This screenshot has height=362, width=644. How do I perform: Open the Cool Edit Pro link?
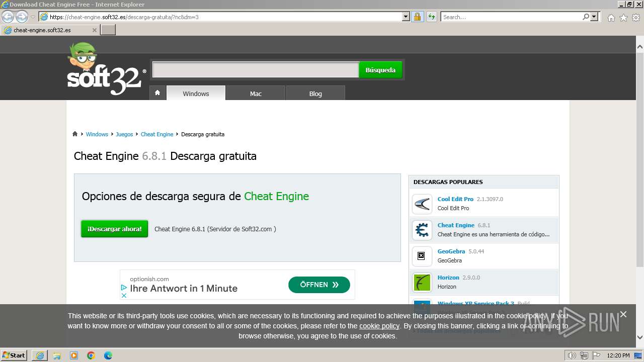tap(455, 199)
